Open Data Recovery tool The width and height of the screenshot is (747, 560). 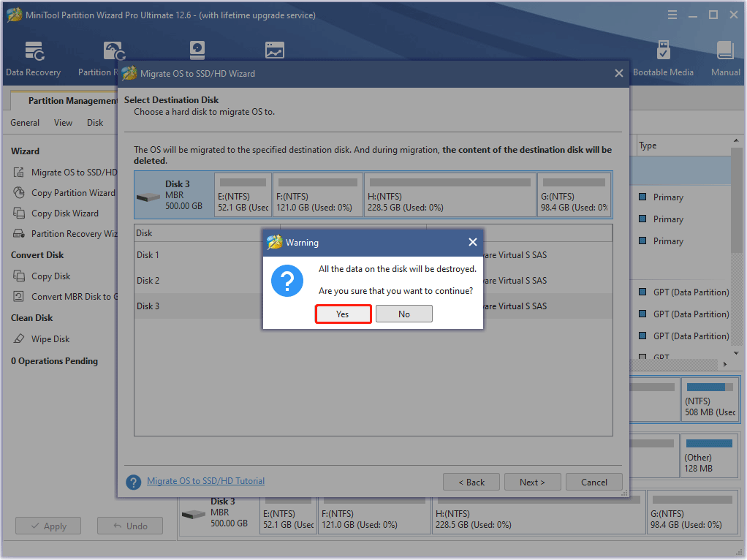click(34, 59)
